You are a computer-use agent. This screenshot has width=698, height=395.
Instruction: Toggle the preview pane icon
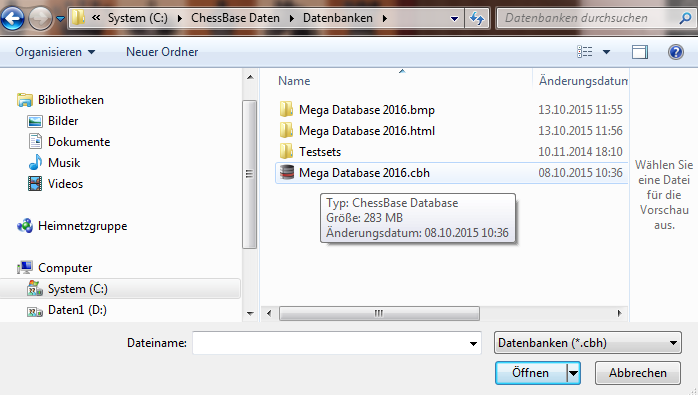click(x=640, y=52)
